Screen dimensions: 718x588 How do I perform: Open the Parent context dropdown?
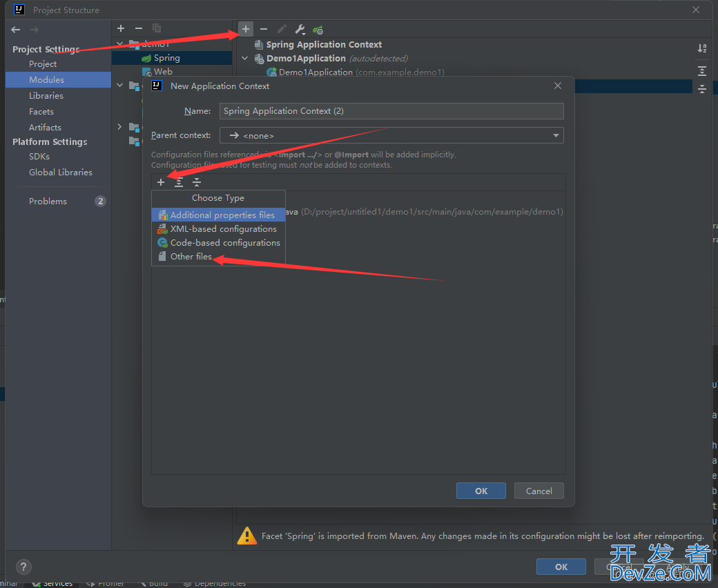pos(391,135)
